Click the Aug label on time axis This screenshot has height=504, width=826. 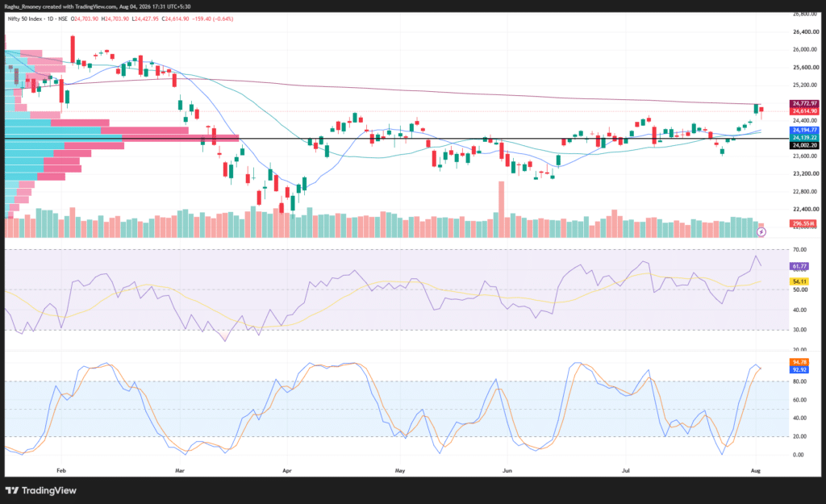(755, 471)
